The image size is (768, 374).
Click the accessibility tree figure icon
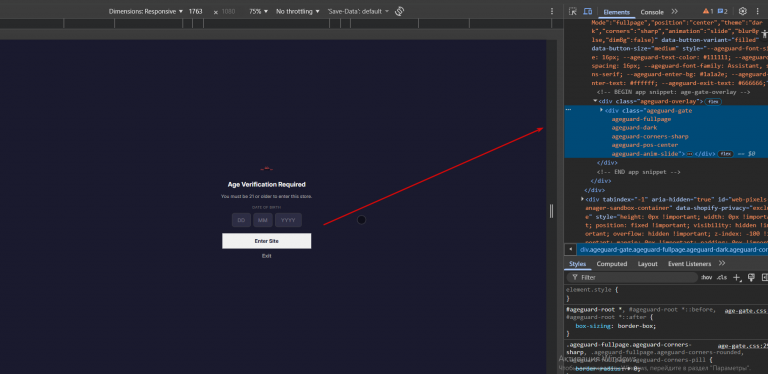[x=764, y=33]
